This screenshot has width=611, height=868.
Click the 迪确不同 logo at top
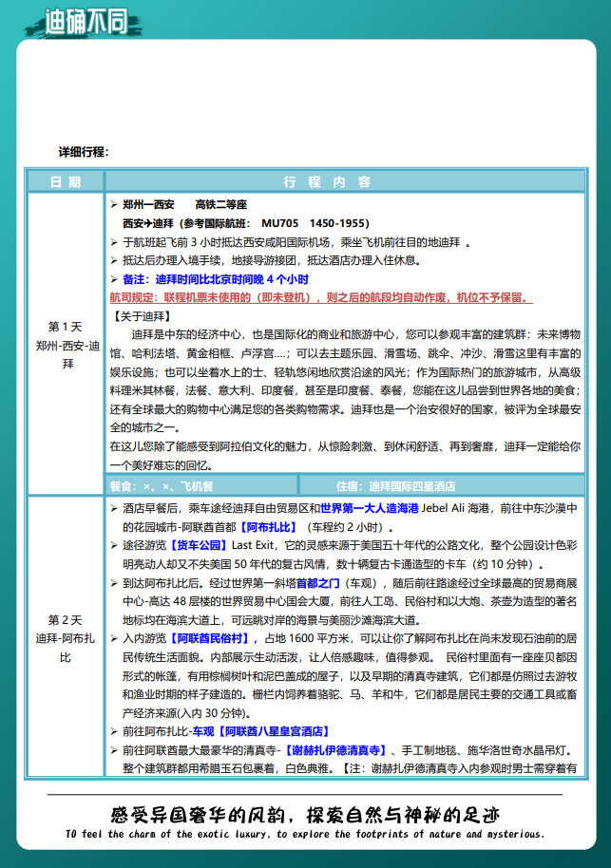(84, 21)
